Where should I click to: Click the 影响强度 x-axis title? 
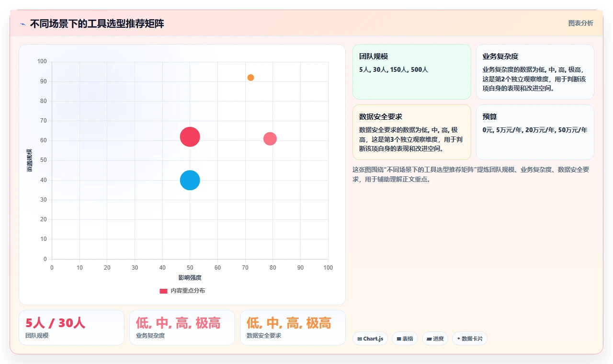[x=190, y=278]
